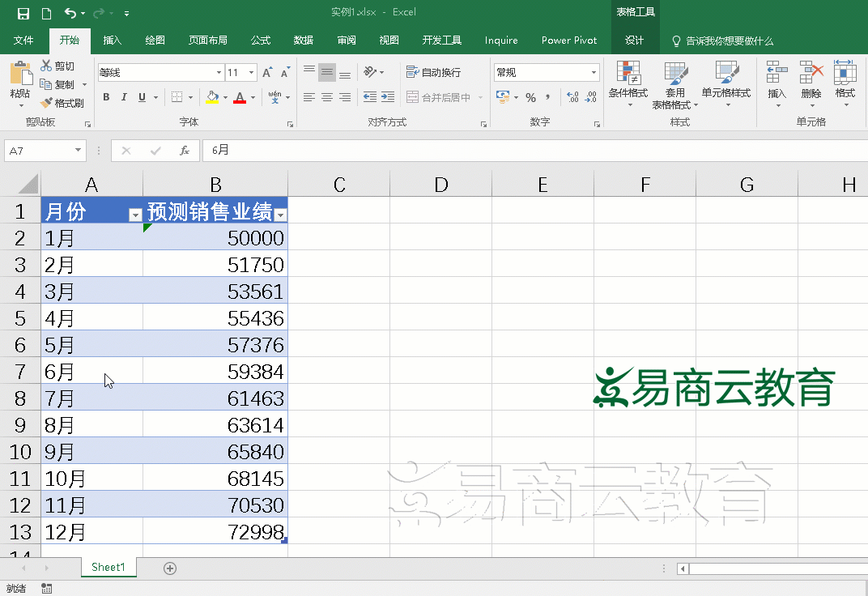Open the font name 等线 dropdown
868x596 pixels.
219,73
